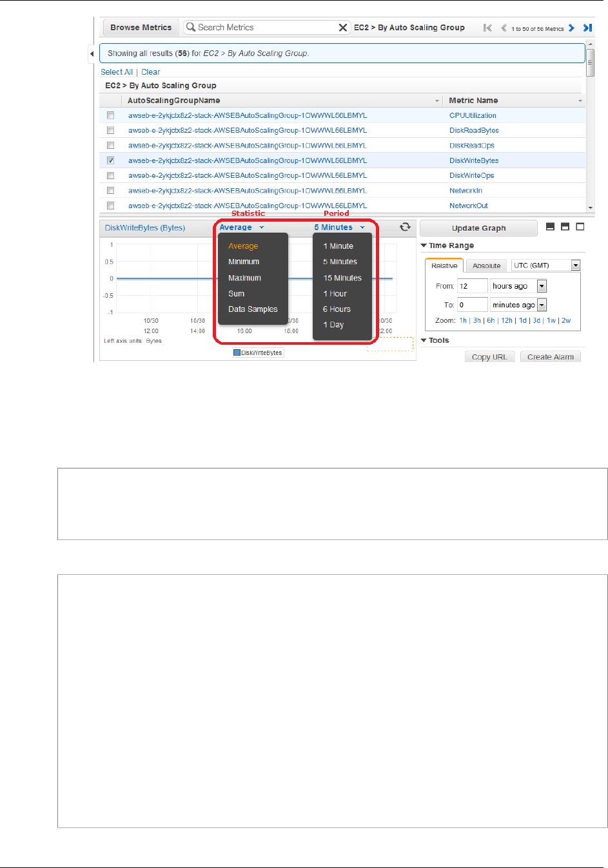Click the Create Alarm button
Screen dimensions: 608x868
551,356
